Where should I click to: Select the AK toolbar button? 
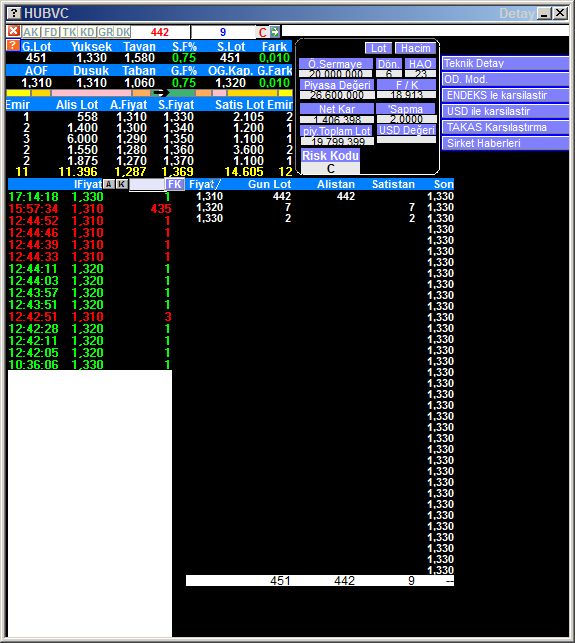30,32
